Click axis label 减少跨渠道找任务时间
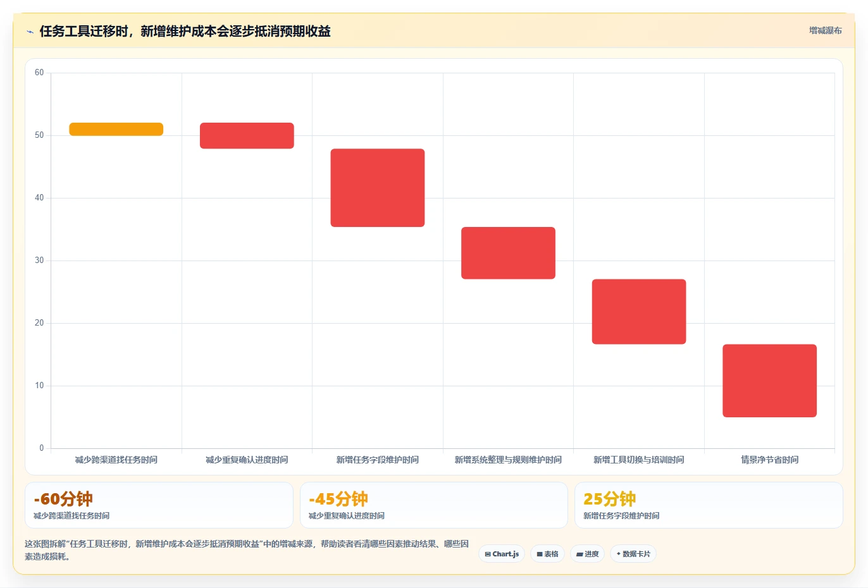 (116, 460)
